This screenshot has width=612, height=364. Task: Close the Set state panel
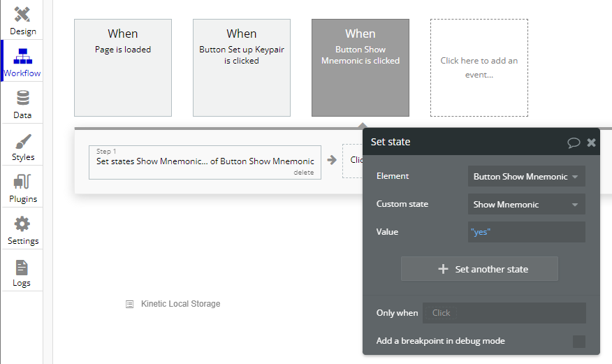(591, 143)
